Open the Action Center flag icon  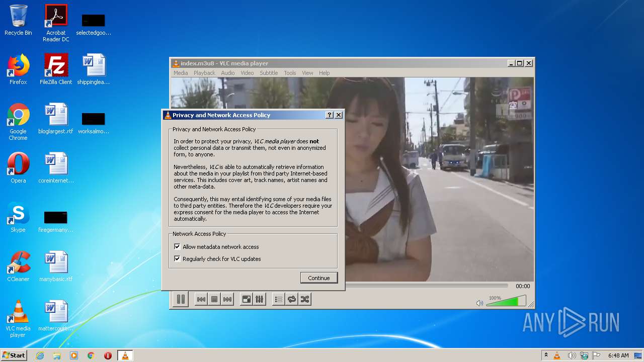(596, 355)
